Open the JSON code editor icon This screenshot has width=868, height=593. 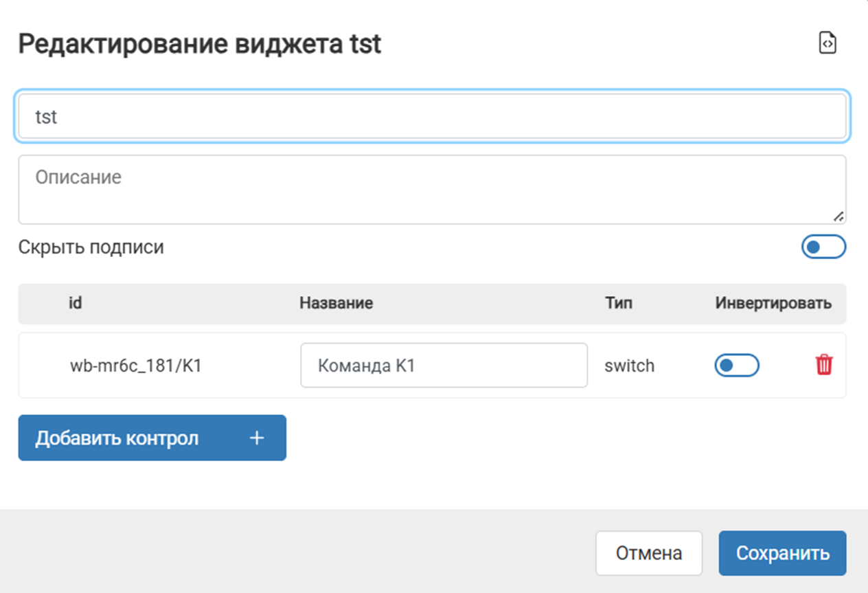coord(828,43)
